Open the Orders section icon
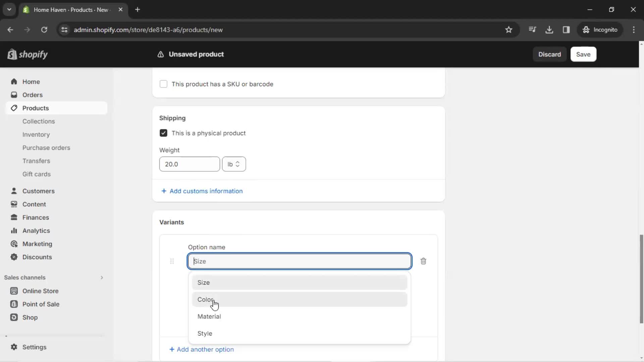This screenshot has width=644, height=362. coord(14,95)
